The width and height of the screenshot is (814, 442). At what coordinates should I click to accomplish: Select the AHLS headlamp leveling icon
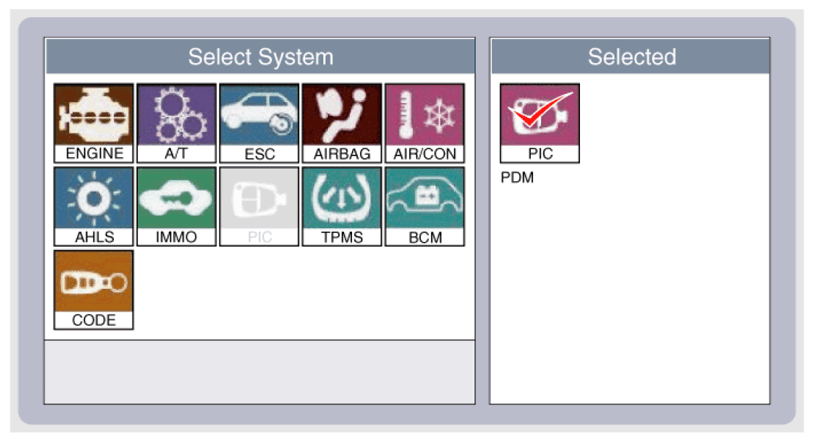(93, 205)
